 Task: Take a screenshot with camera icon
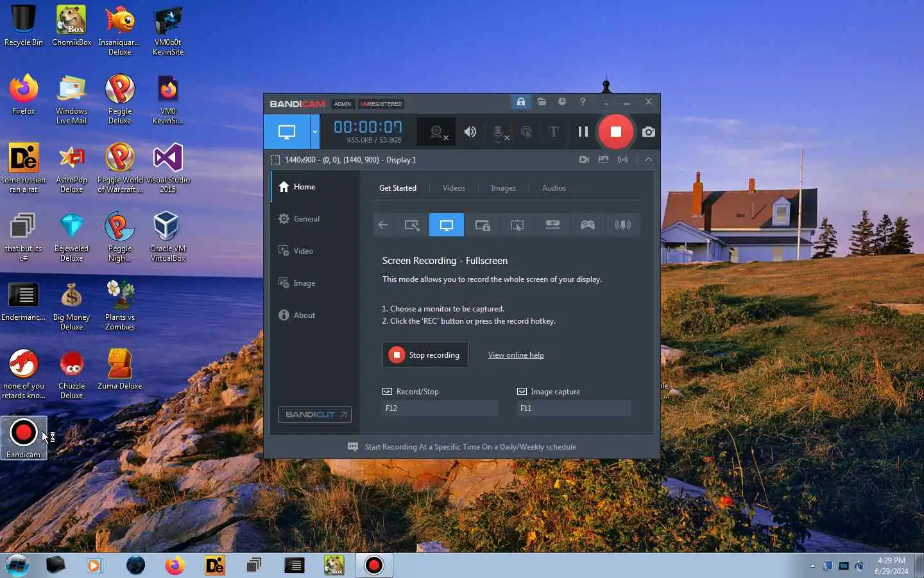click(x=649, y=132)
